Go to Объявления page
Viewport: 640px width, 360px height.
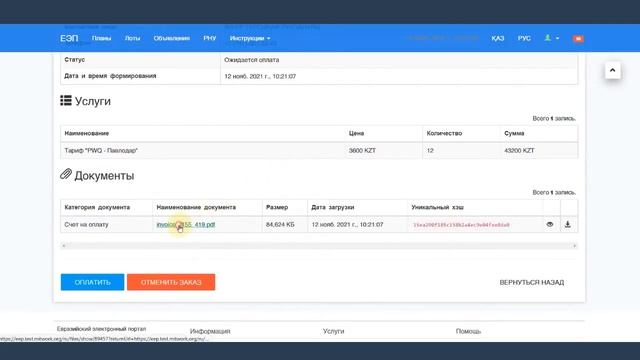[171, 38]
